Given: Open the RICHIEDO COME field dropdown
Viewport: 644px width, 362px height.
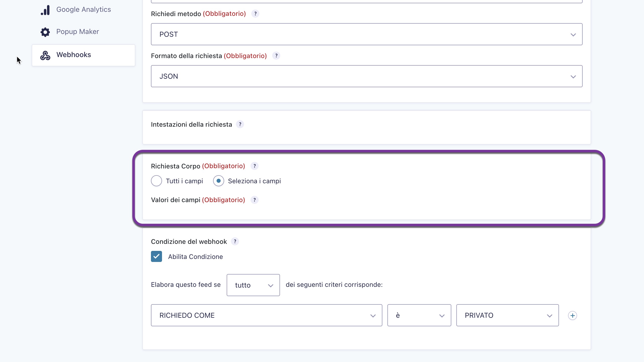Looking at the screenshot, I should pyautogui.click(x=266, y=315).
